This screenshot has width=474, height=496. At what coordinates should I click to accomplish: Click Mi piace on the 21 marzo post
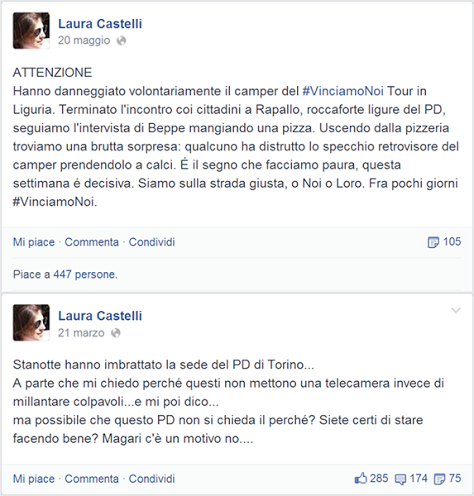click(34, 479)
